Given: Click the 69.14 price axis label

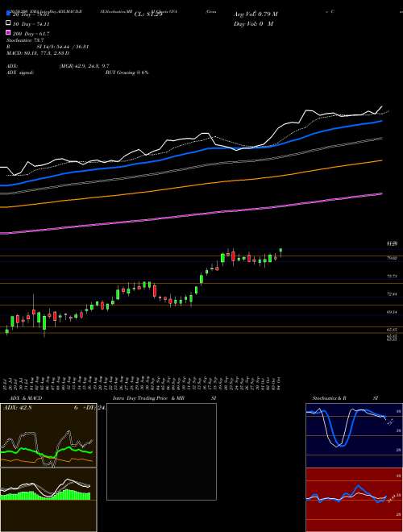Looking at the screenshot, I should pyautogui.click(x=393, y=311).
